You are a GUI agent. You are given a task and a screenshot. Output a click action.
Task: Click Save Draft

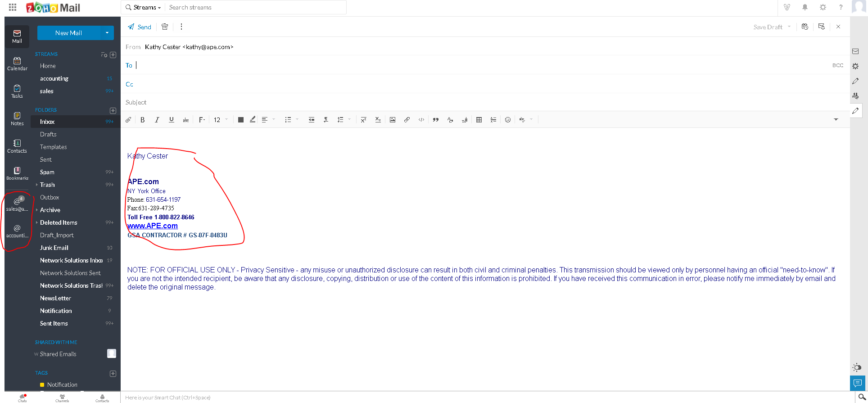768,27
